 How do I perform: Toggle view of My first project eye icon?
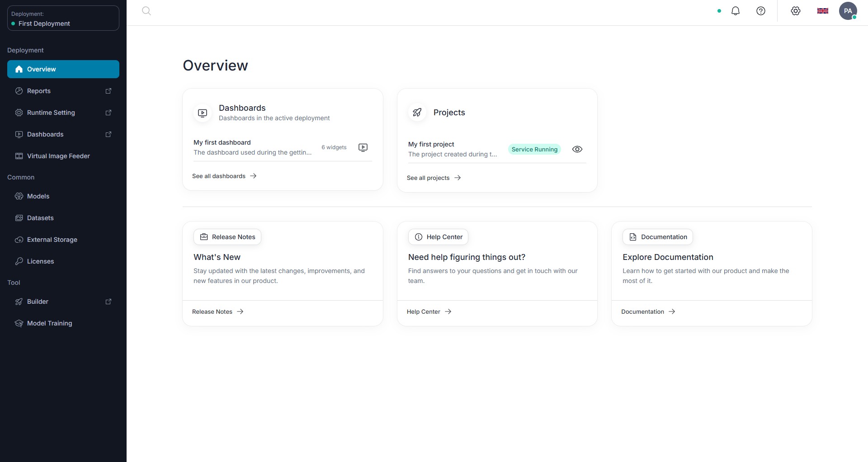pyautogui.click(x=577, y=149)
